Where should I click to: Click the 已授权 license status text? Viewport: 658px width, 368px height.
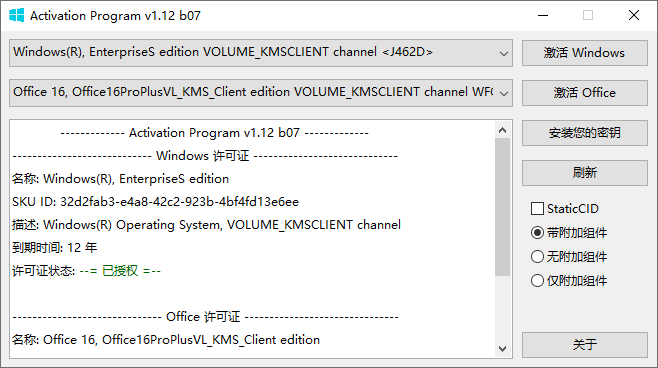pyautogui.click(x=120, y=271)
